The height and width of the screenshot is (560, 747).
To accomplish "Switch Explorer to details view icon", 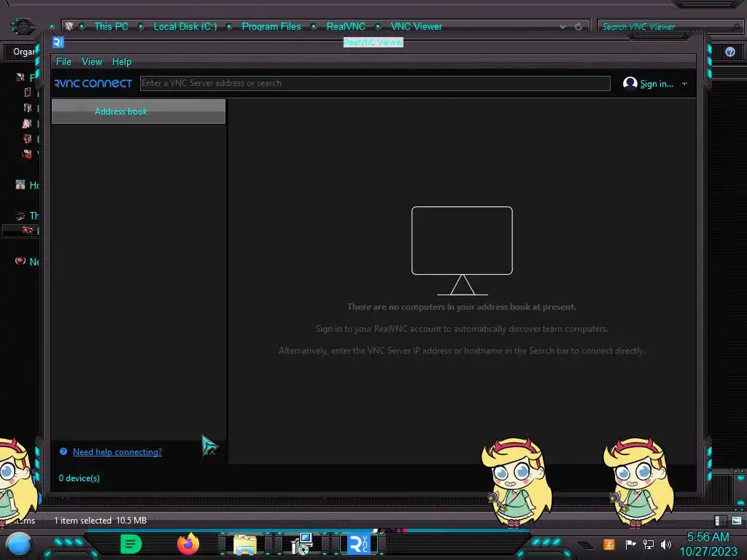I will click(721, 521).
